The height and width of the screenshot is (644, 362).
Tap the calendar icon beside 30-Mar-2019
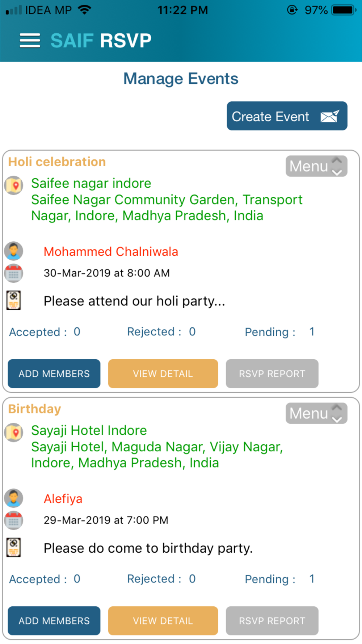pos(14,273)
